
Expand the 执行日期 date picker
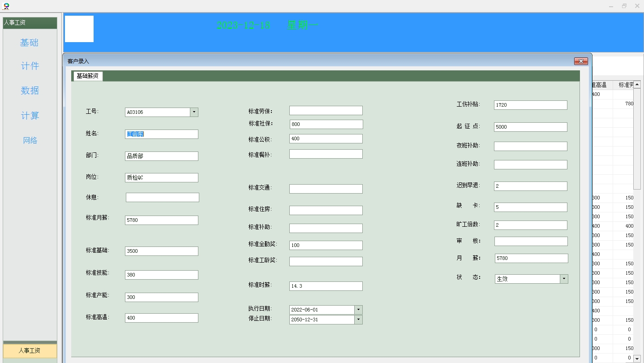(x=358, y=310)
